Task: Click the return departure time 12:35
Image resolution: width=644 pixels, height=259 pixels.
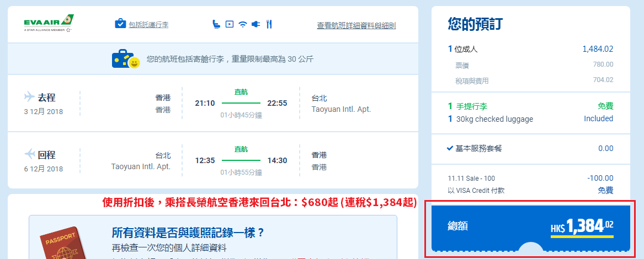Action: pos(205,160)
